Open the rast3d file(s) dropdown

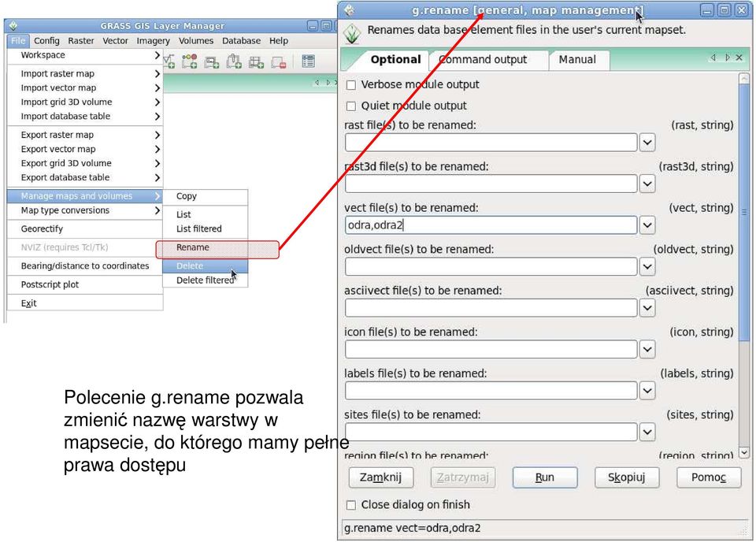tap(647, 184)
